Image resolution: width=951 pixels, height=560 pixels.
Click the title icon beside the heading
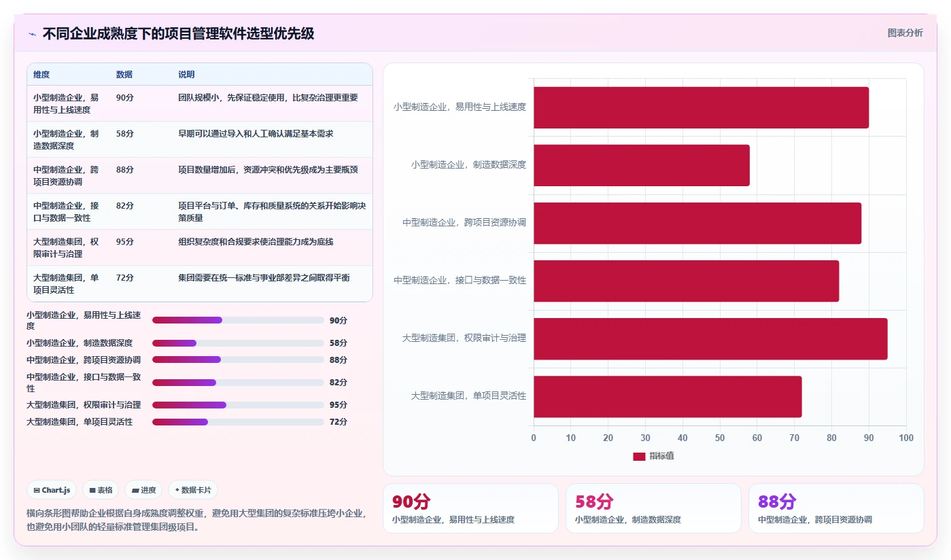tap(32, 34)
